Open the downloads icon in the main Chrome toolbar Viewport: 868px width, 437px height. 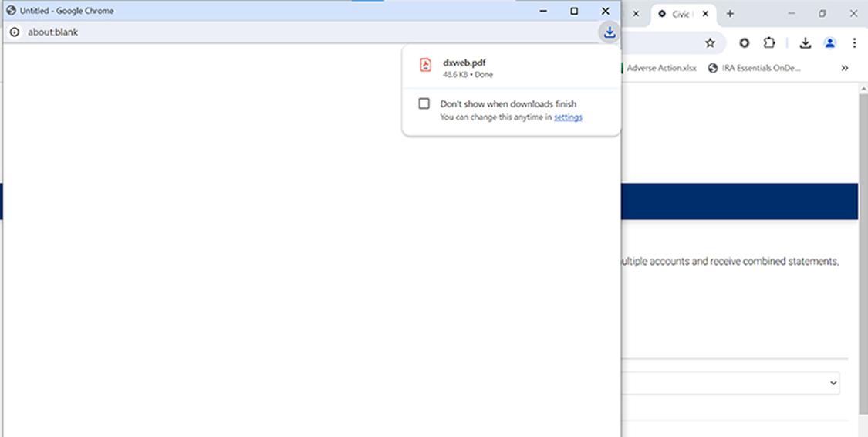(x=806, y=43)
